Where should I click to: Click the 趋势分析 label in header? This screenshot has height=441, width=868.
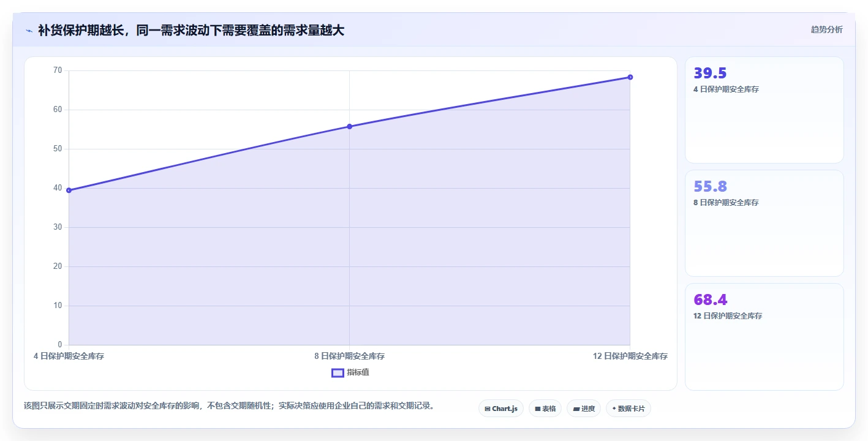826,29
